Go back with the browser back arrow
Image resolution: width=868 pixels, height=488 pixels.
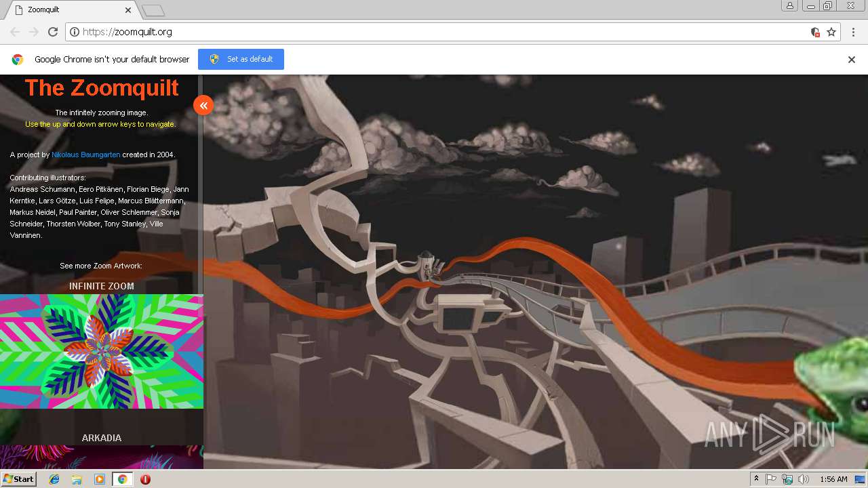click(x=15, y=32)
